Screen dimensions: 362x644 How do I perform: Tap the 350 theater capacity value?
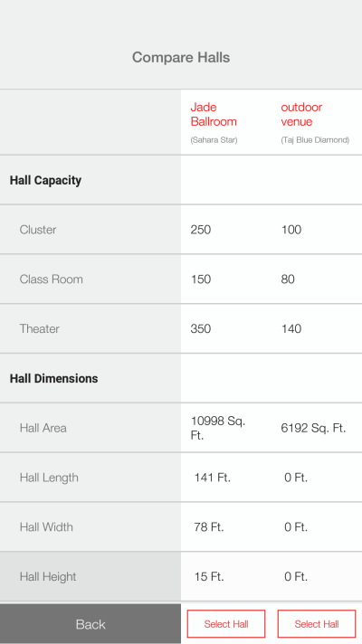pos(201,328)
